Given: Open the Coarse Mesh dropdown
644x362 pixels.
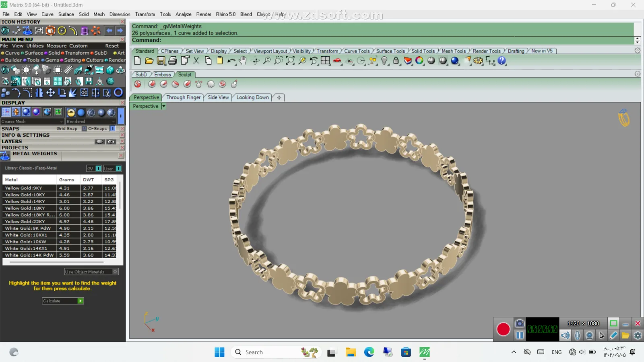Looking at the screenshot, I should click(33, 121).
